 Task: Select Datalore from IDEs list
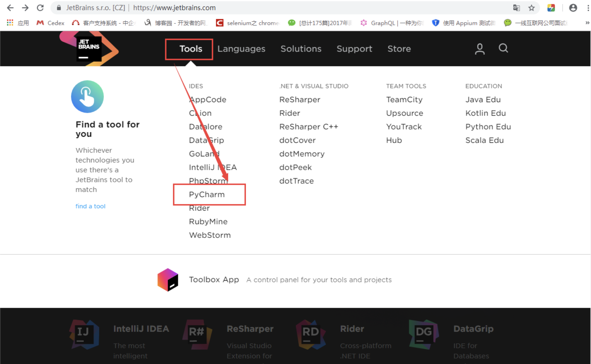(206, 127)
